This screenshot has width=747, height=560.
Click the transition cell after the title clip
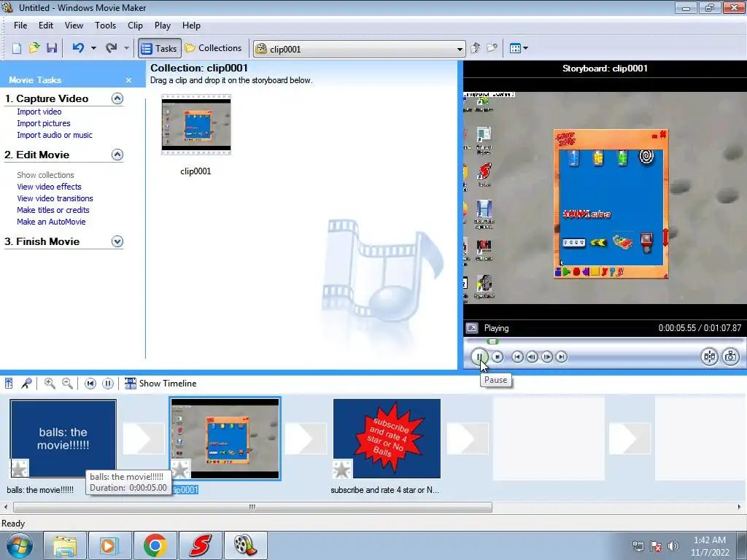click(144, 438)
